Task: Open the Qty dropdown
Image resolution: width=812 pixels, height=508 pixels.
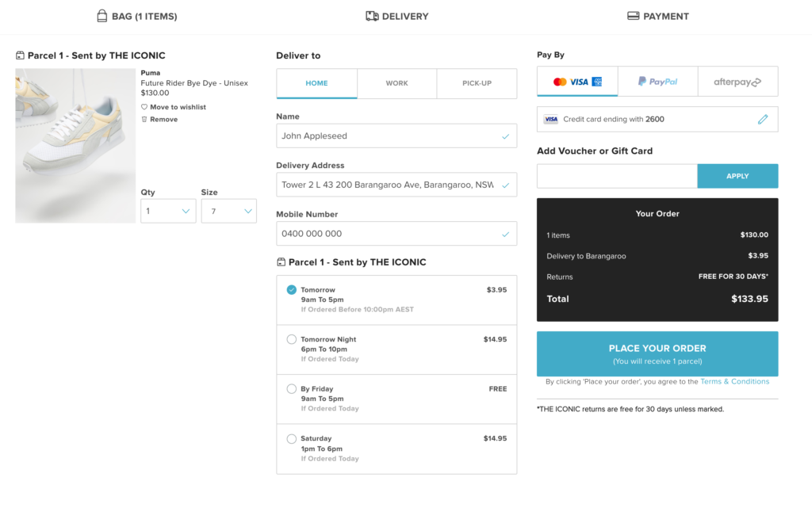Action: click(x=168, y=211)
